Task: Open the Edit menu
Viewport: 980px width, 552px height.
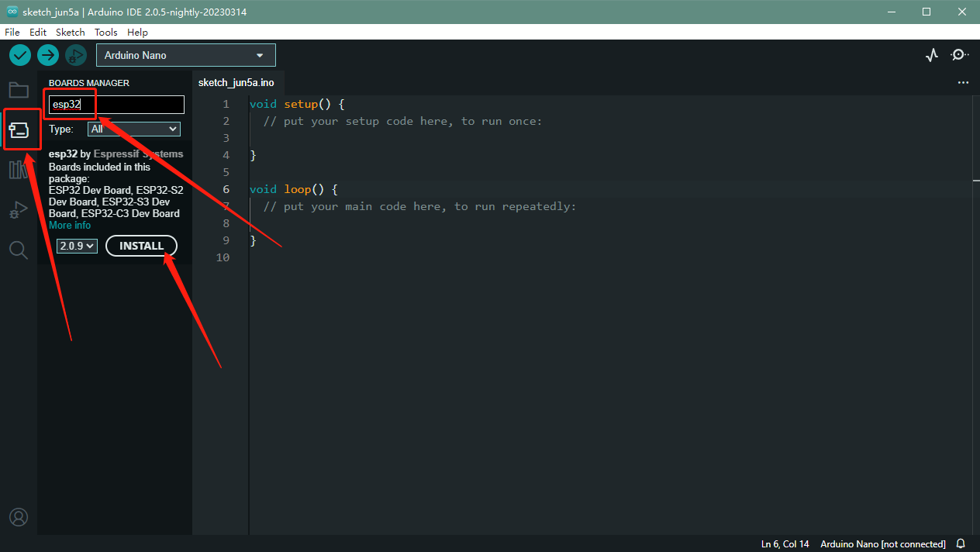Action: pos(38,32)
